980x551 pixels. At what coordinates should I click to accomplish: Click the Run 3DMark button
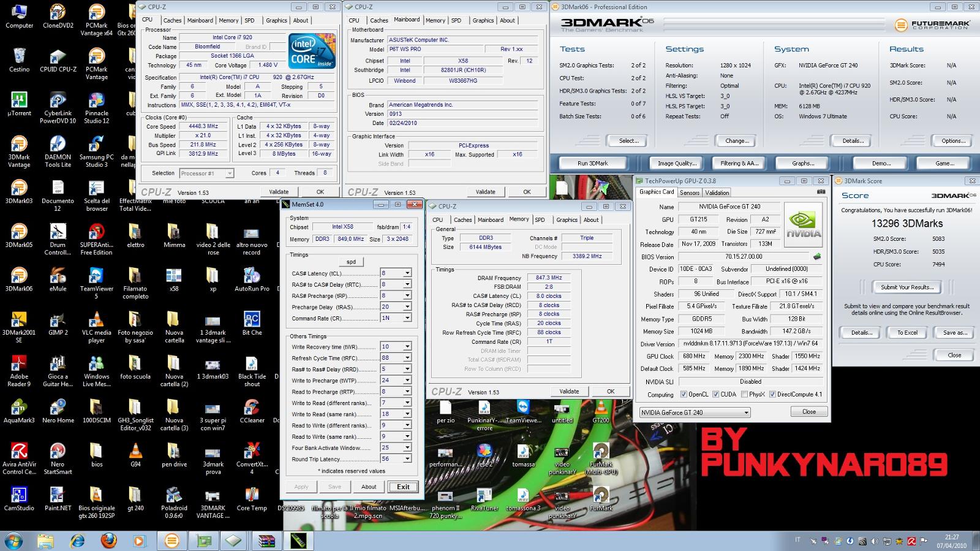[593, 164]
